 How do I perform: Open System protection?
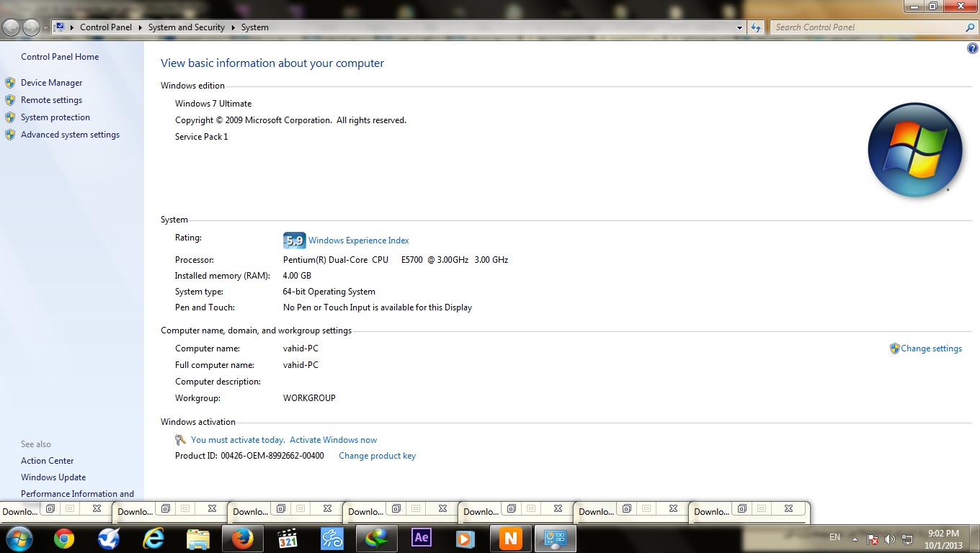click(55, 117)
